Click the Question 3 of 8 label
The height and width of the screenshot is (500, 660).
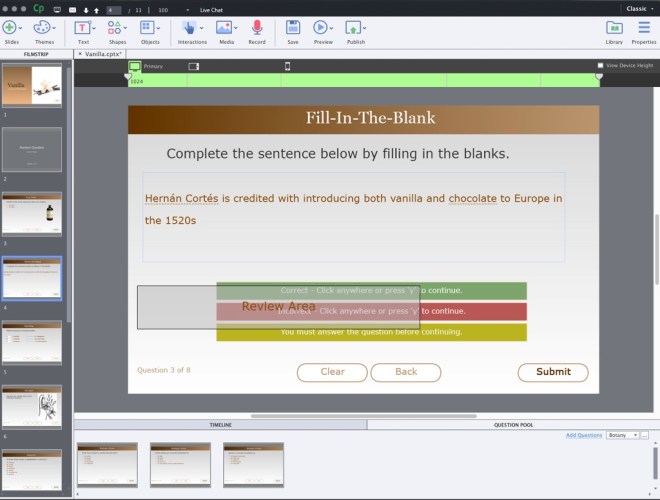click(164, 370)
